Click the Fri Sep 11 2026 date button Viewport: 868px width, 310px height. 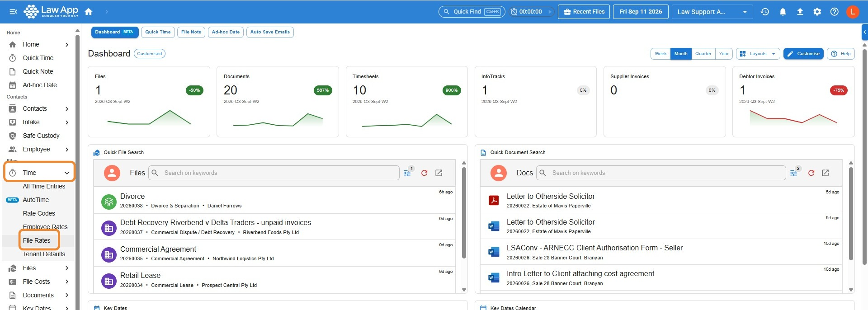[641, 12]
